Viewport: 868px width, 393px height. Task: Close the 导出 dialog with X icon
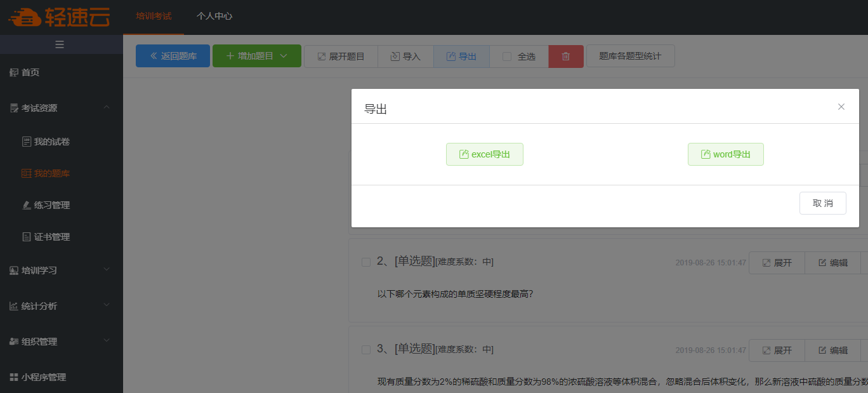[841, 107]
